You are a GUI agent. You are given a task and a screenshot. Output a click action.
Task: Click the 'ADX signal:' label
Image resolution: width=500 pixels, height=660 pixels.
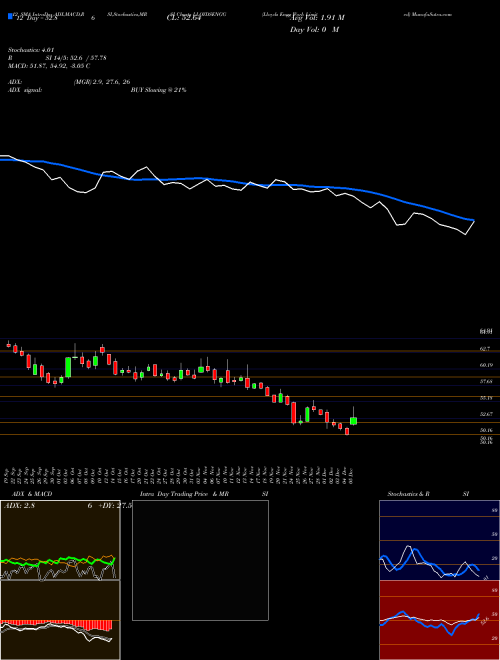point(25,90)
